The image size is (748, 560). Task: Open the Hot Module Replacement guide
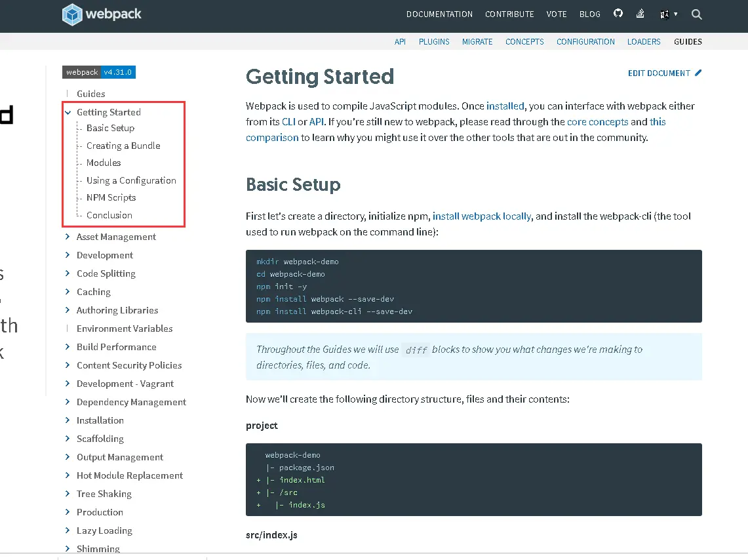pyautogui.click(x=130, y=475)
